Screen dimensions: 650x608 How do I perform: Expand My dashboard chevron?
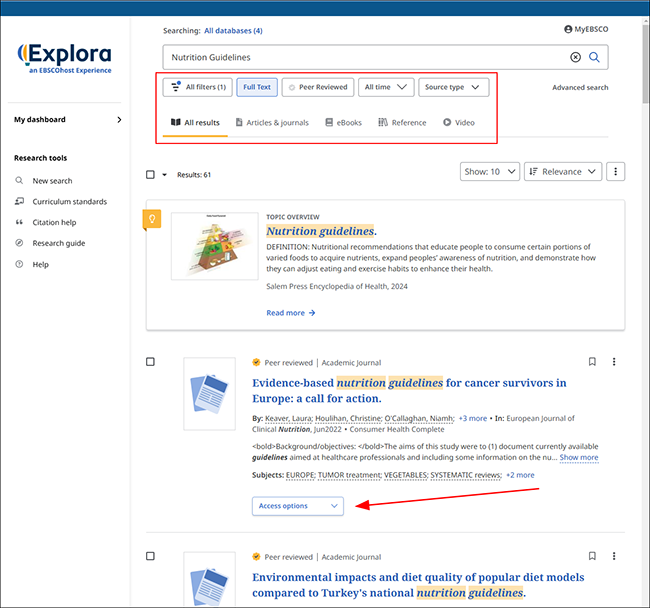(x=119, y=120)
